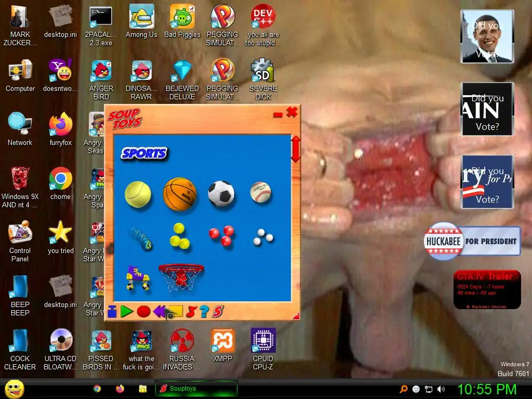Select the Dev-C++ 'you all are too stupid' icon

point(263,25)
